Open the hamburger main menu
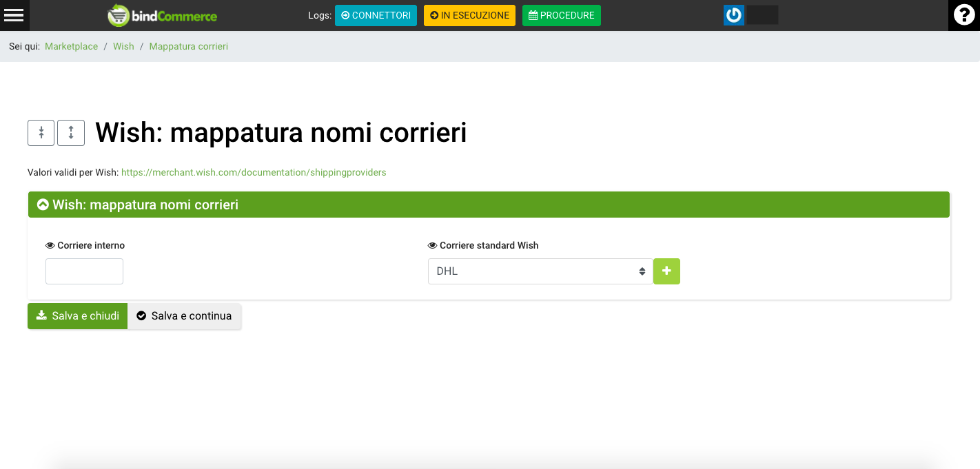The height and width of the screenshot is (469, 980). (14, 15)
